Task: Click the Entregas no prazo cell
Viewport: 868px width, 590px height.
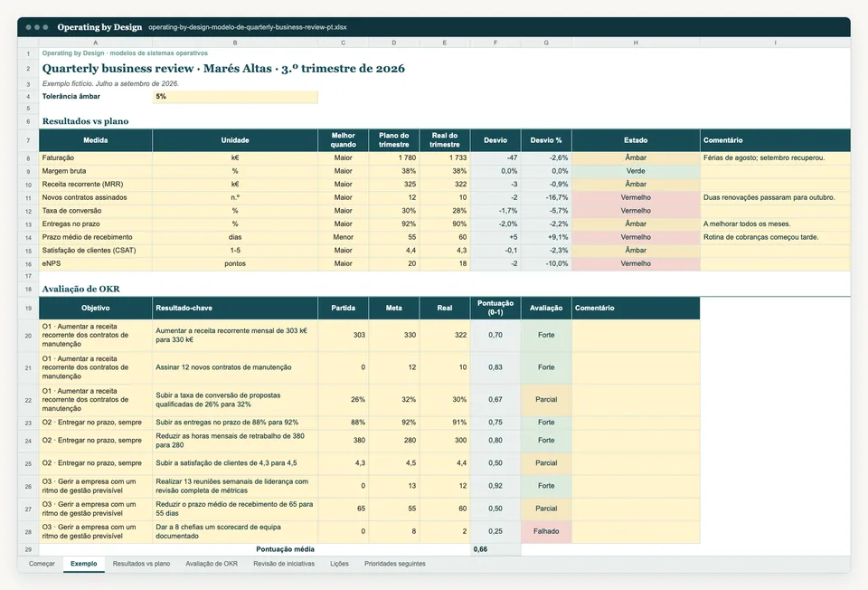Action: 95,224
